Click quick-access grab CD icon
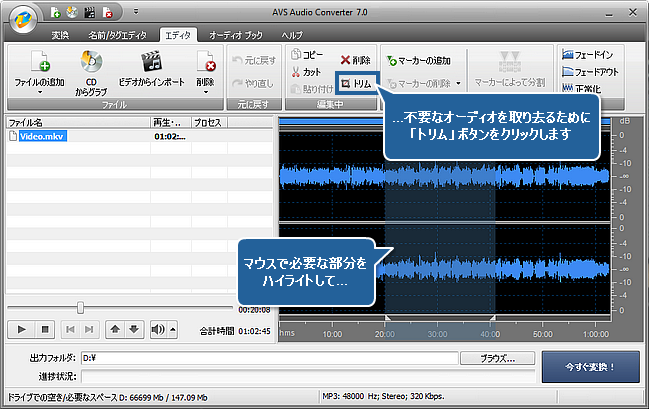This screenshot has width=649, height=409. click(x=72, y=13)
